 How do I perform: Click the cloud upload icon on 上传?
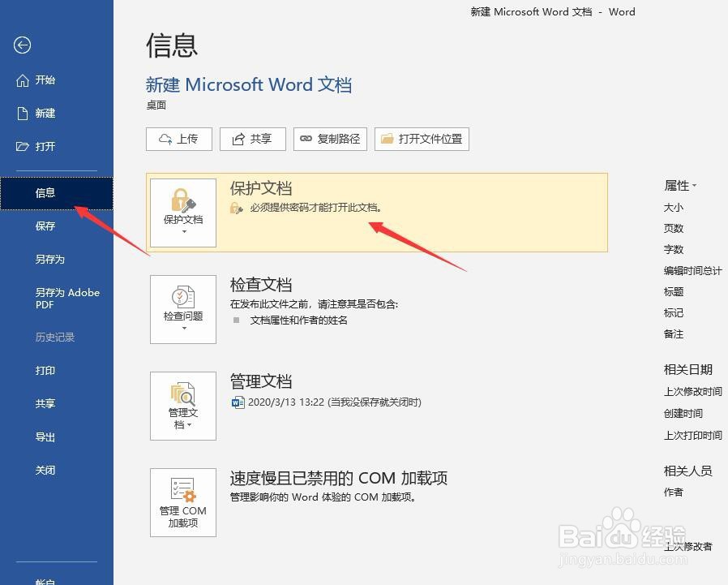[165, 139]
